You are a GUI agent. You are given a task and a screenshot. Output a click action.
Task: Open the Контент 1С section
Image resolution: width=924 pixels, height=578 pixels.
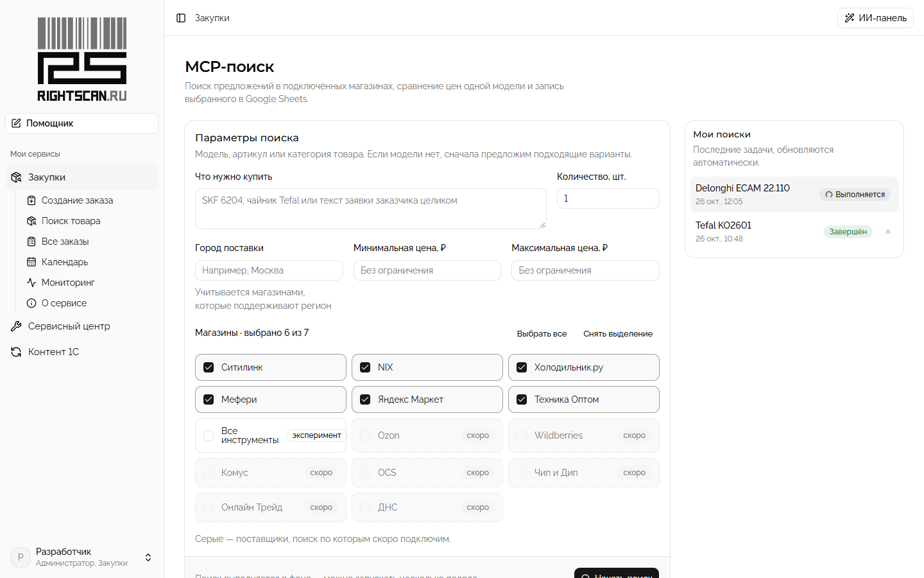(x=81, y=352)
